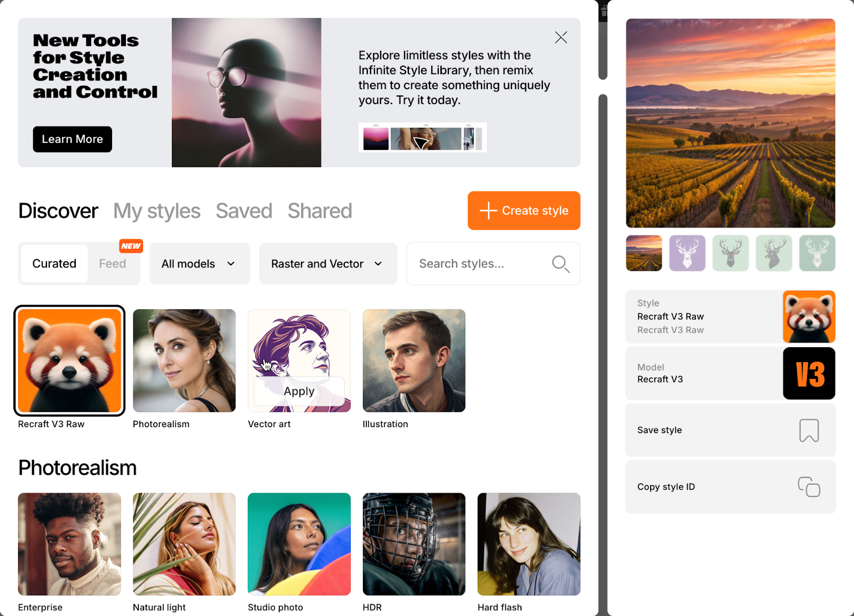Click the V3 model icon
This screenshot has width=854, height=616.
coord(809,373)
